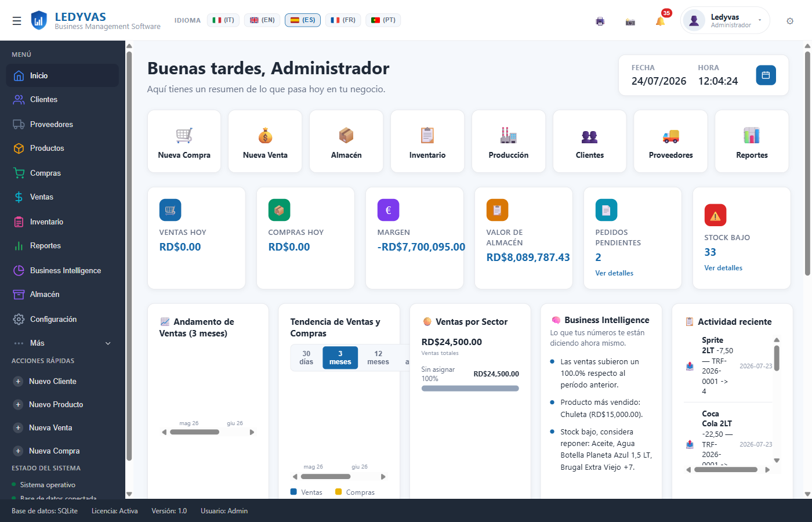Click the Compras Hoy green icon
Image resolution: width=812 pixels, height=522 pixels.
coord(279,210)
